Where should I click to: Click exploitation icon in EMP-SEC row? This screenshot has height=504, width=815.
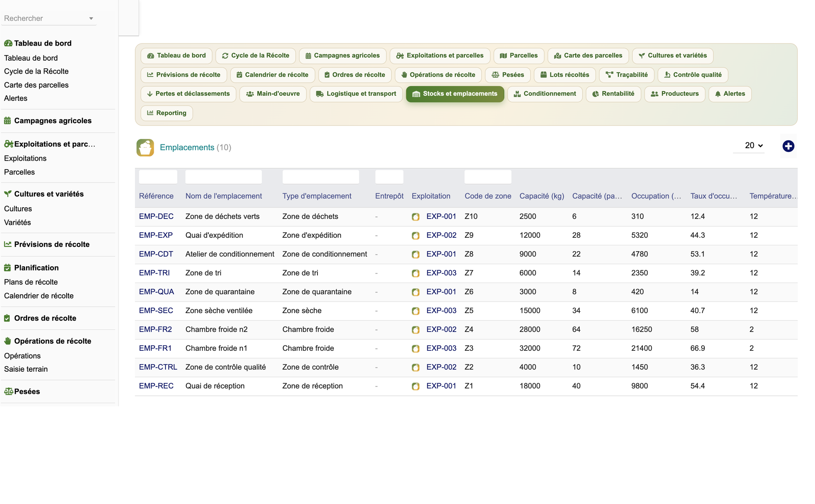click(x=415, y=311)
